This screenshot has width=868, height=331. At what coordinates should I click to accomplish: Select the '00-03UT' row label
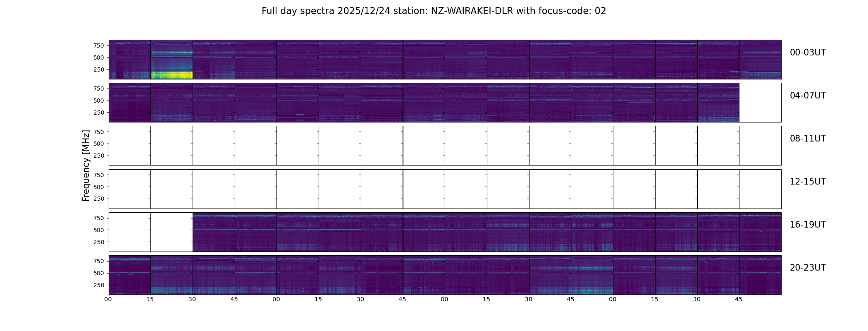pyautogui.click(x=808, y=53)
